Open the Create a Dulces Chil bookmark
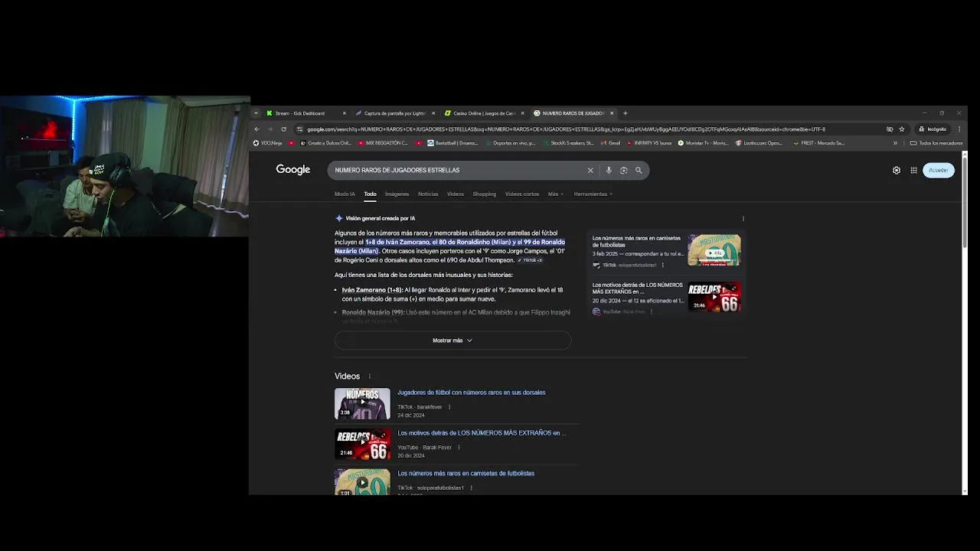Screen dimensions: 980x551 tap(325, 143)
